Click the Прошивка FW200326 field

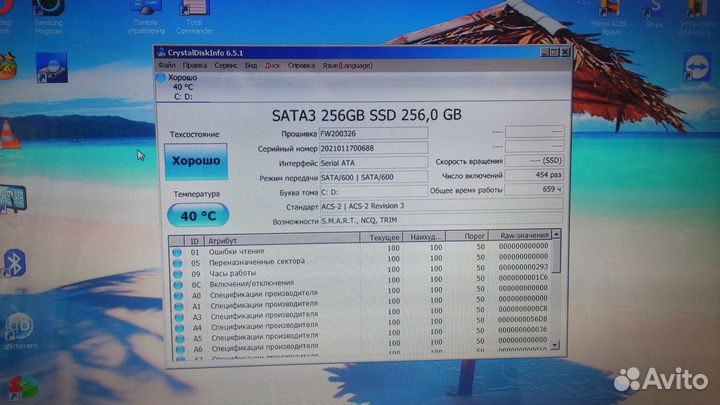373,134
